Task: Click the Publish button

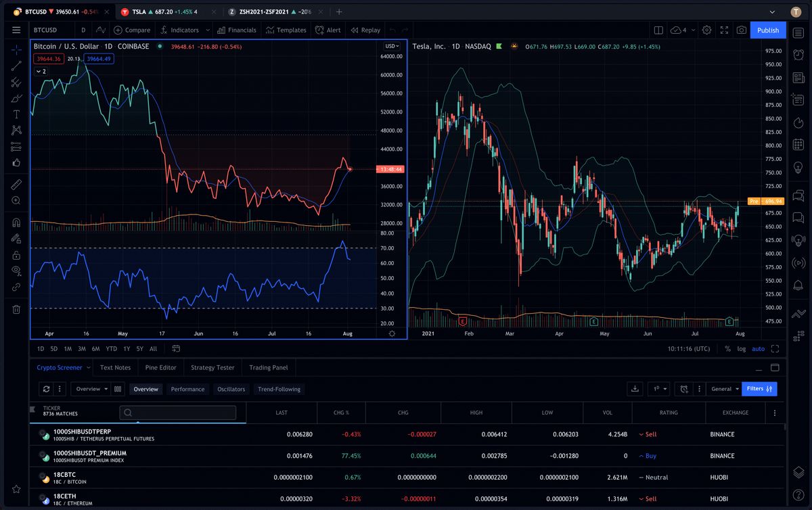Action: 768,30
